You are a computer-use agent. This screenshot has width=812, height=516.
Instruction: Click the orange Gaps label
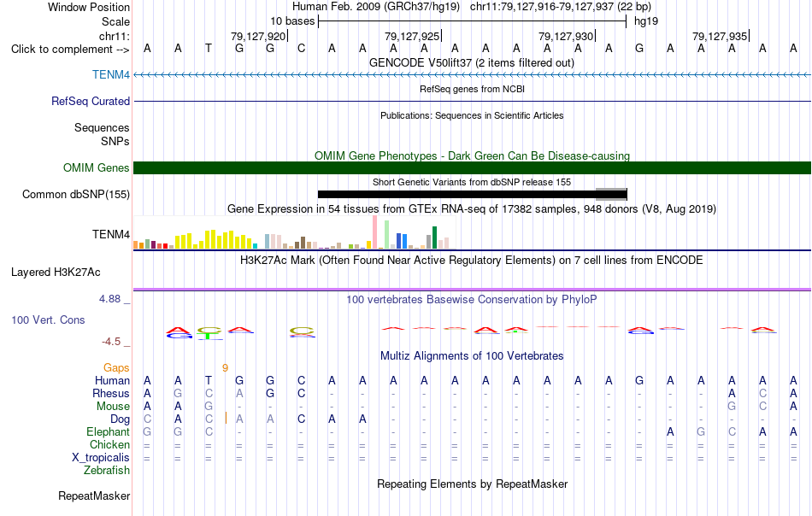[116, 367]
